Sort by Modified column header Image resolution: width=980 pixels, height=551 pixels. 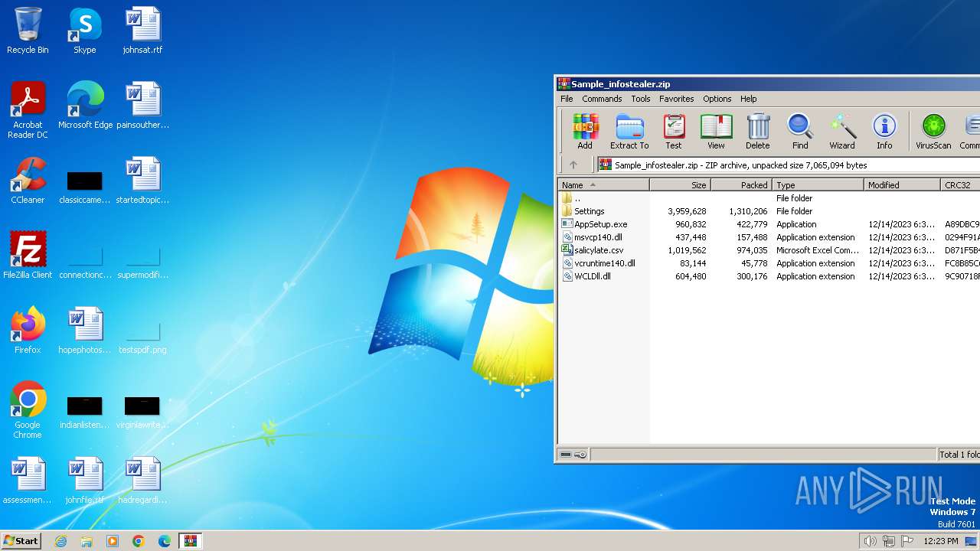pos(903,185)
